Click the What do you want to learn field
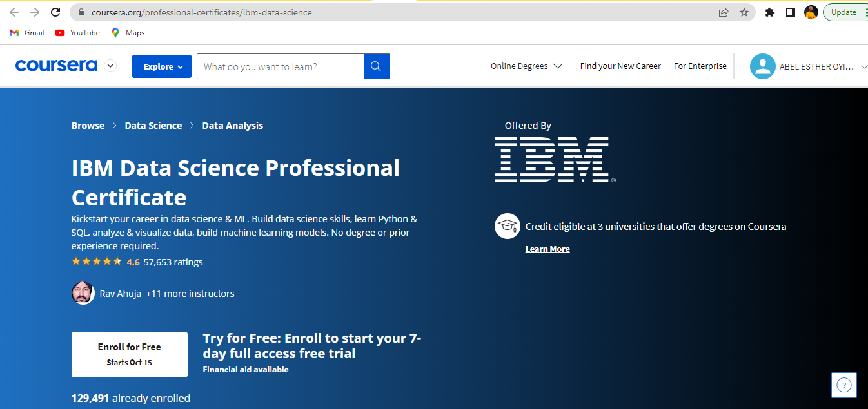 tap(281, 66)
